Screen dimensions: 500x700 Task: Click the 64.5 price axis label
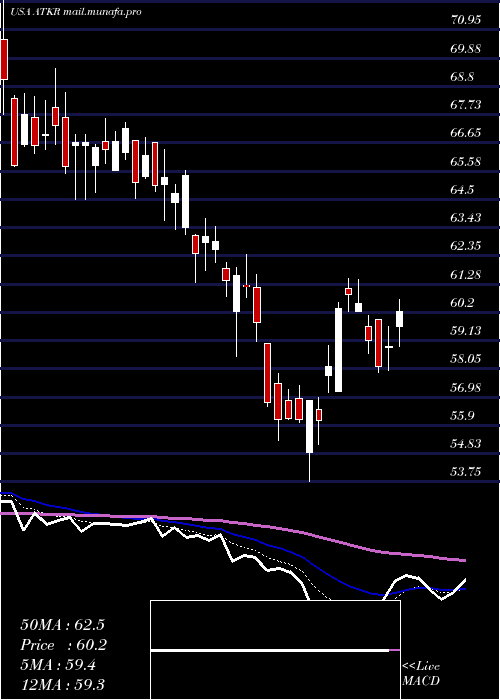pos(462,190)
